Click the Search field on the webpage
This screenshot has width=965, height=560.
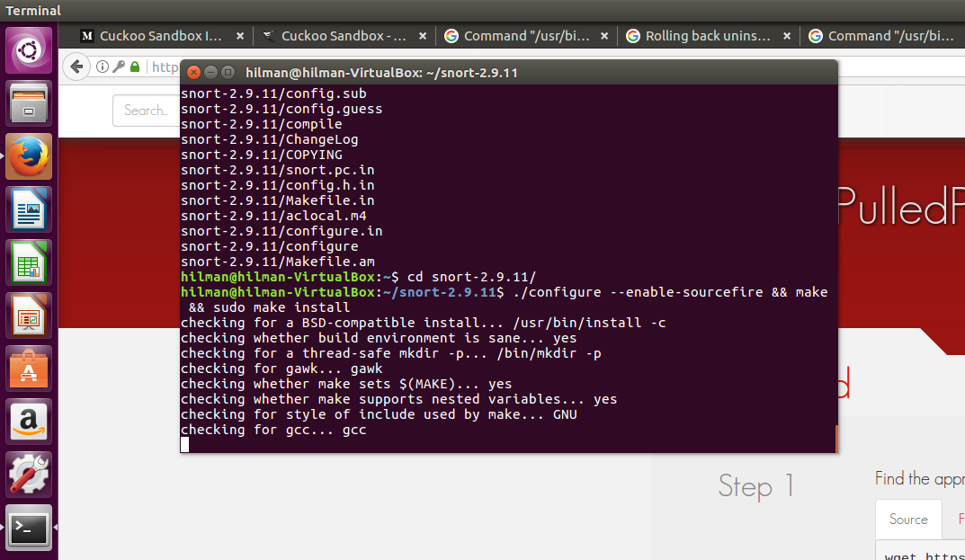coord(145,111)
